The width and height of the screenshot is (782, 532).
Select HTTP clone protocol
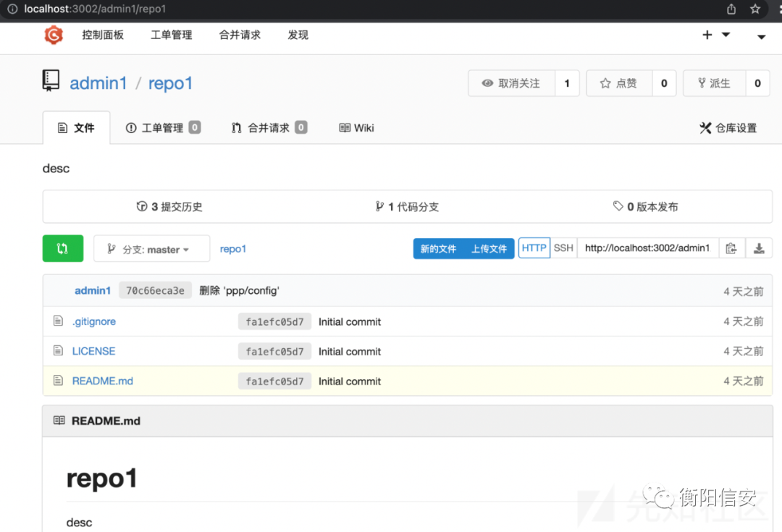534,248
